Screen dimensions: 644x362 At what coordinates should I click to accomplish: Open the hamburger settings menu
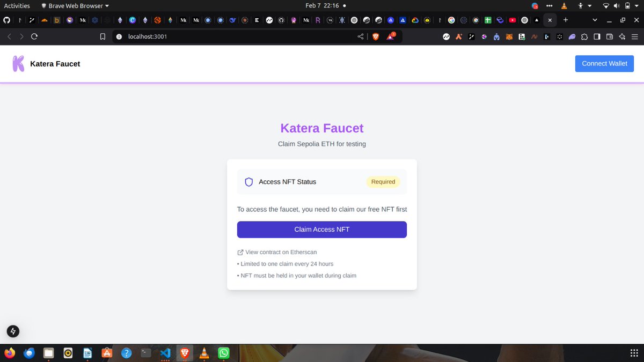point(634,36)
